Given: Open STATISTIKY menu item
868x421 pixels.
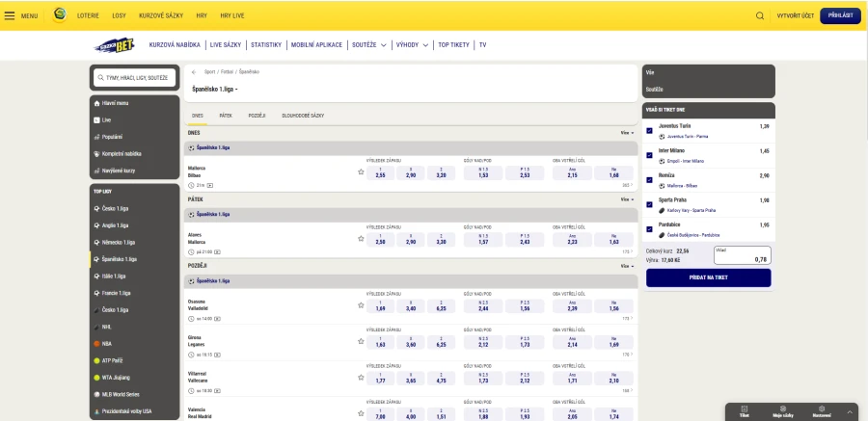Looking at the screenshot, I should 266,45.
